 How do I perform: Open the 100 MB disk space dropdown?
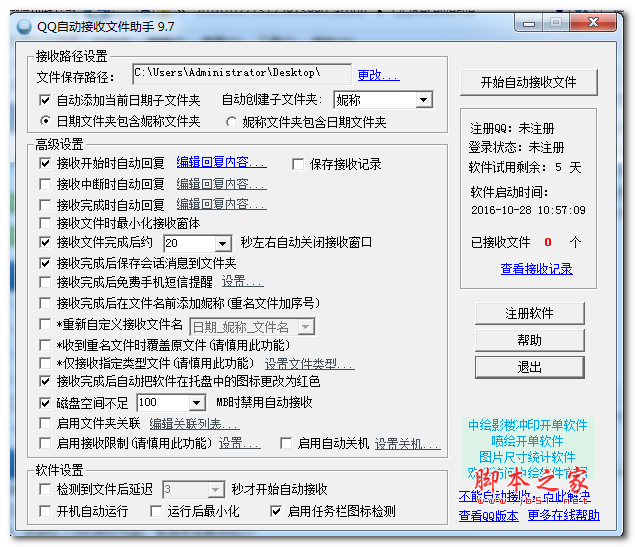pyautogui.click(x=170, y=402)
